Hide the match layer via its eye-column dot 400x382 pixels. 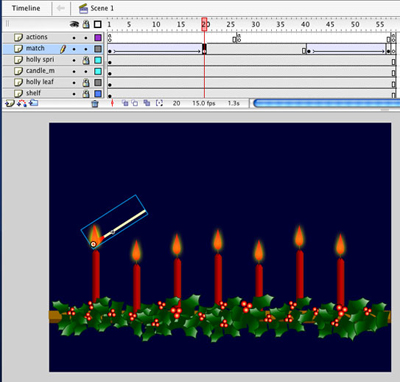point(74,49)
